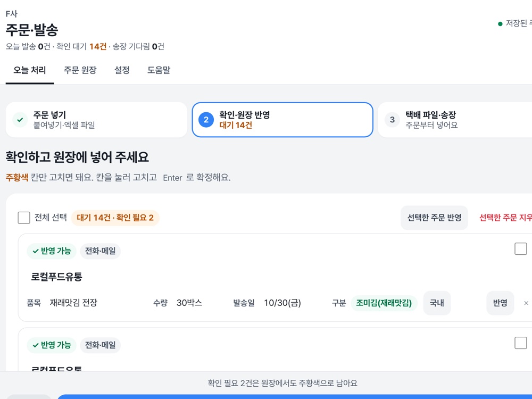This screenshot has height=399, width=532.
Task: Select the 주문 넣기 step card
Action: 96,120
